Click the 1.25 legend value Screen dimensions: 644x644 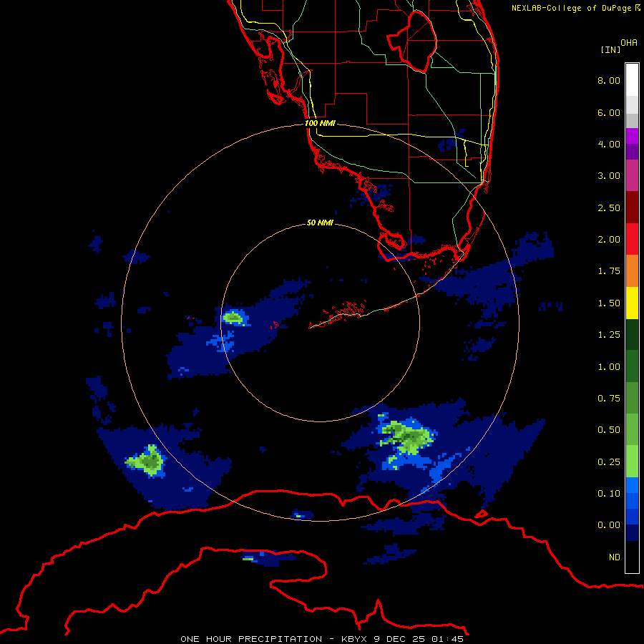click(609, 335)
